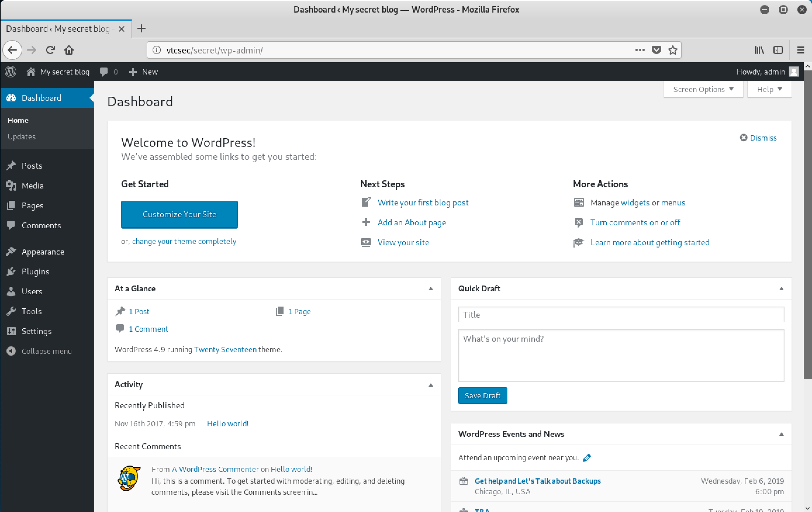The width and height of the screenshot is (812, 512).
Task: Click the Settings sliders icon in sidebar
Action: click(x=11, y=331)
